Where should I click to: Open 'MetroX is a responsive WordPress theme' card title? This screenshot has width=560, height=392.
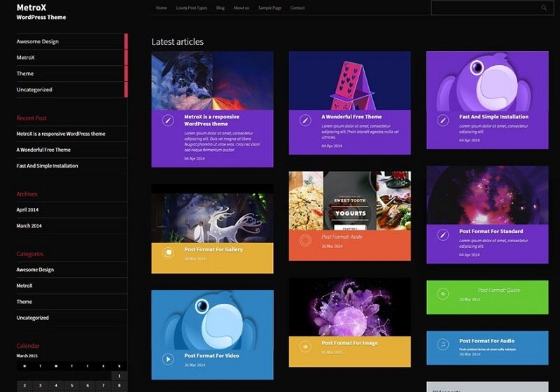point(212,120)
